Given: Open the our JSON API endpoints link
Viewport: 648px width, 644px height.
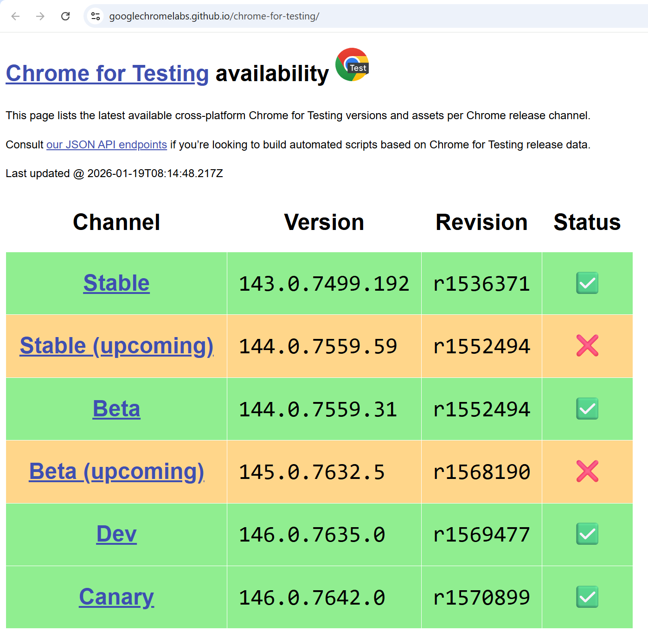Looking at the screenshot, I should [x=107, y=145].
